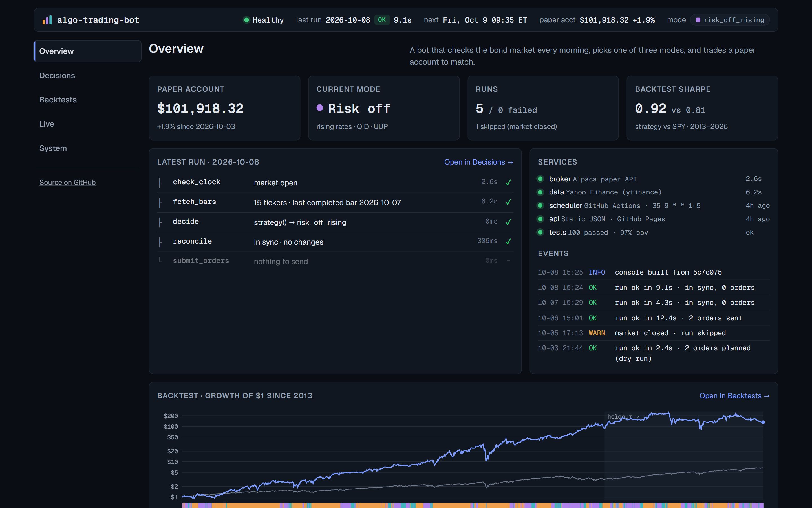Image resolution: width=812 pixels, height=508 pixels.
Task: Click header last run date 2026-10-08
Action: 348,20
